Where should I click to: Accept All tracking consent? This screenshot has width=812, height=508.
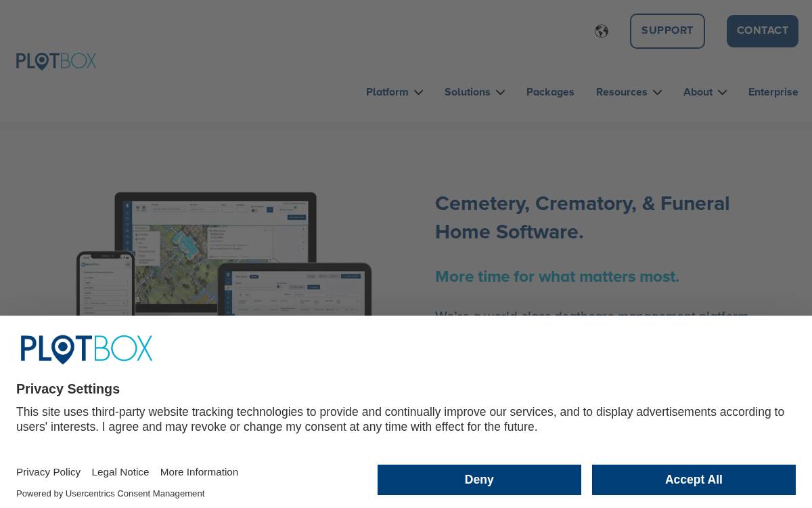tap(694, 480)
